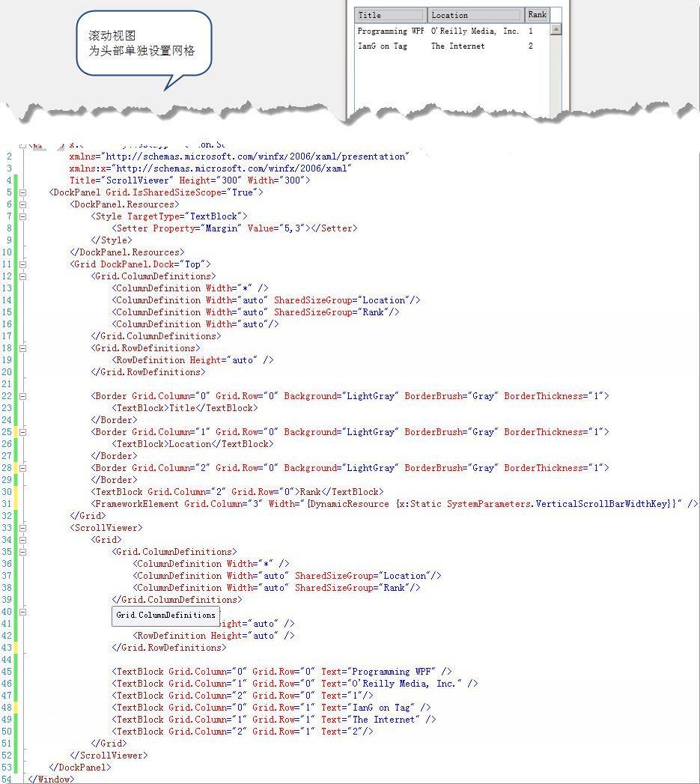
Task: Click RowDefinition Height="auto" on line 42
Action: pyautogui.click(x=213, y=636)
